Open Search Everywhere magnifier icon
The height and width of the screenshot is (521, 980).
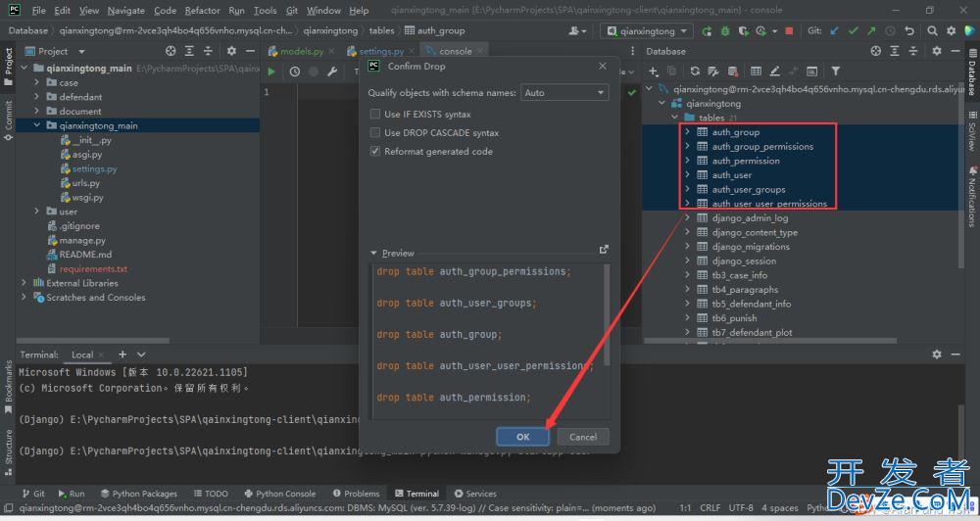(x=933, y=30)
